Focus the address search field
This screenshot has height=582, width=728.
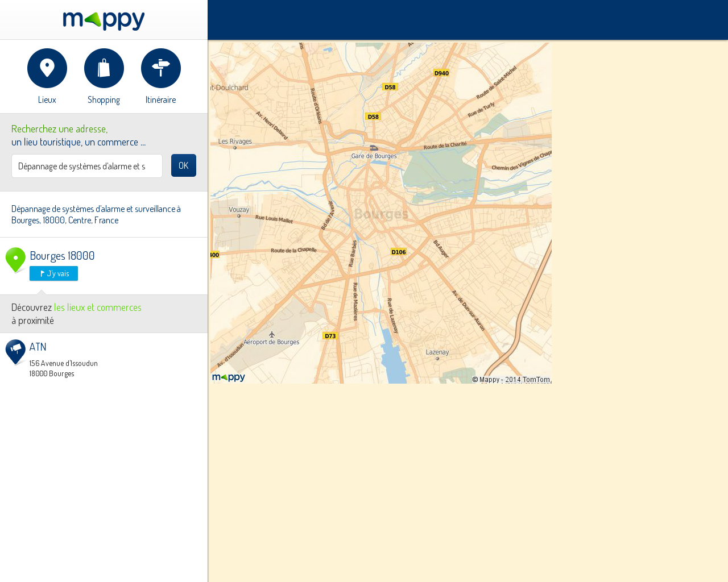(x=87, y=166)
